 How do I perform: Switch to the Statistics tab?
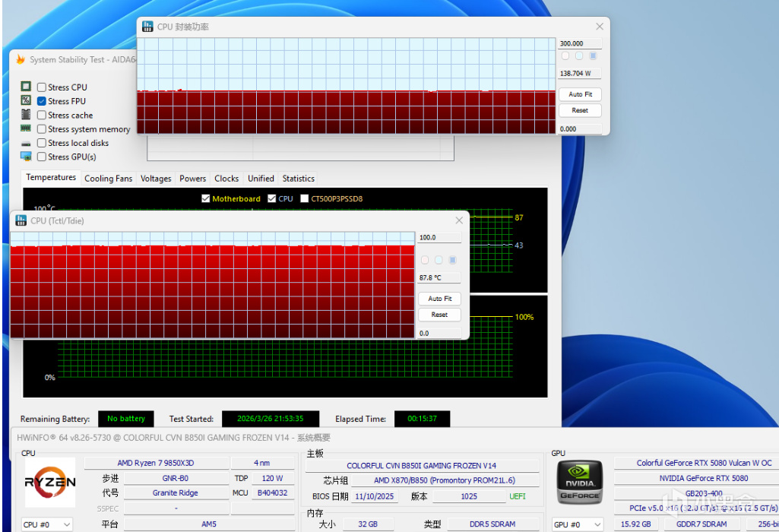click(x=298, y=179)
